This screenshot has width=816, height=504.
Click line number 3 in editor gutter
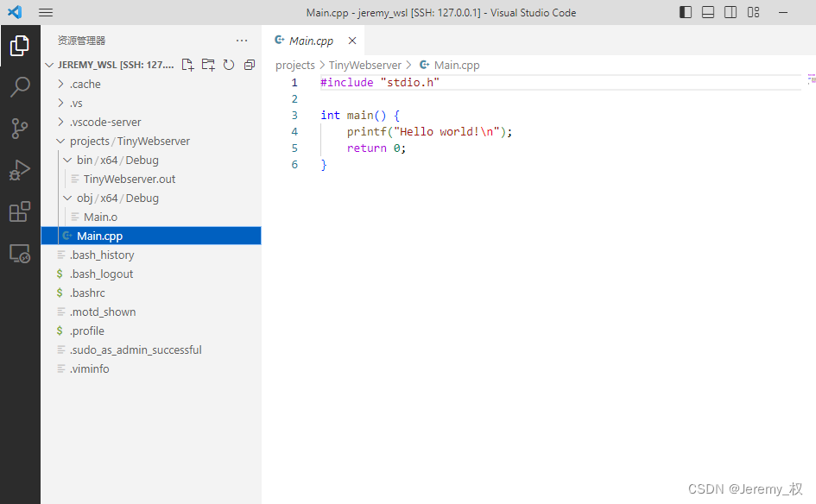click(294, 115)
